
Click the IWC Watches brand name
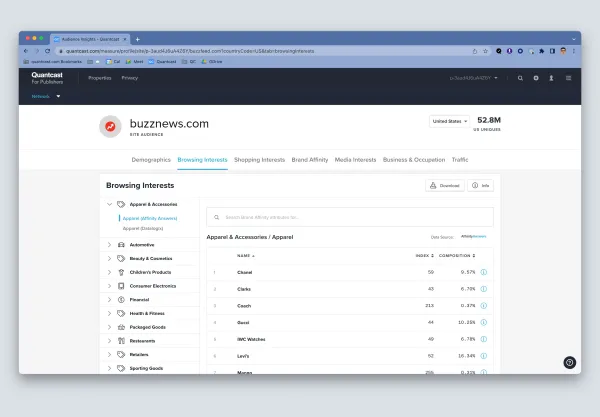click(251, 339)
